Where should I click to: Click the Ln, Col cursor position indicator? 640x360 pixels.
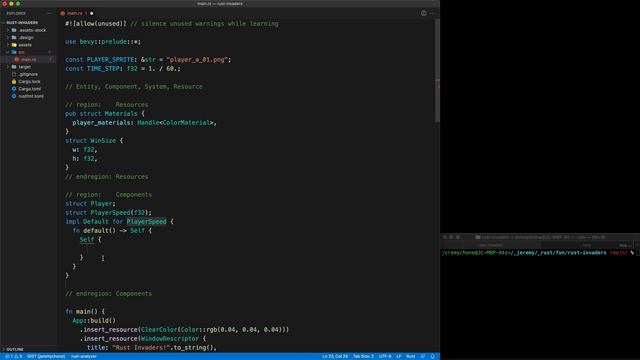[x=335, y=356]
